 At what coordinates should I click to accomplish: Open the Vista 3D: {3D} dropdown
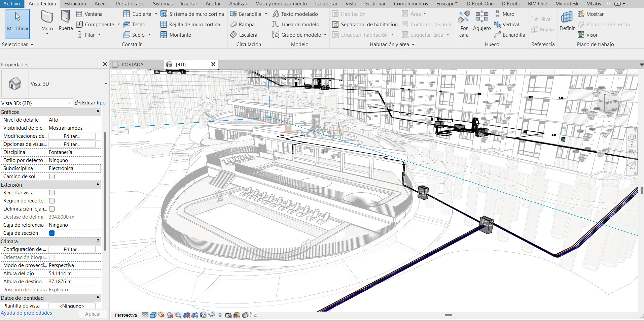point(36,103)
